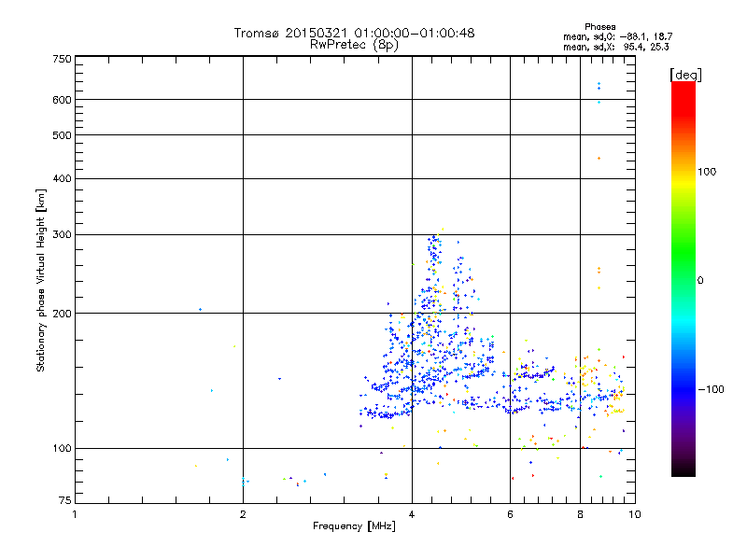The image size is (747, 560).
Task: Click the x-axis tick label '10'
Action: (635, 514)
